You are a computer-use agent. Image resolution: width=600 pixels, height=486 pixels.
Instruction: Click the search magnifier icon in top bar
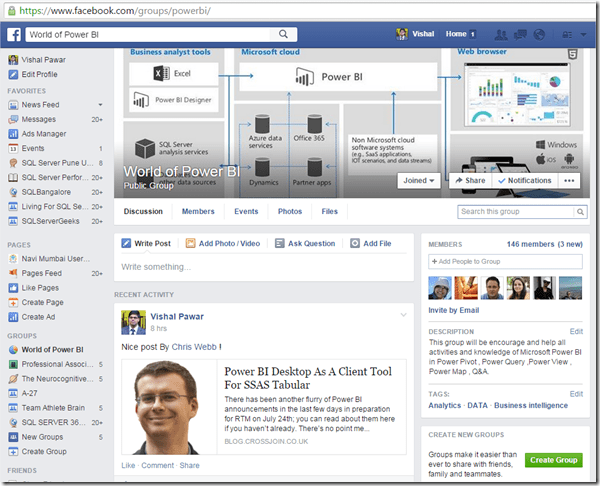[284, 34]
